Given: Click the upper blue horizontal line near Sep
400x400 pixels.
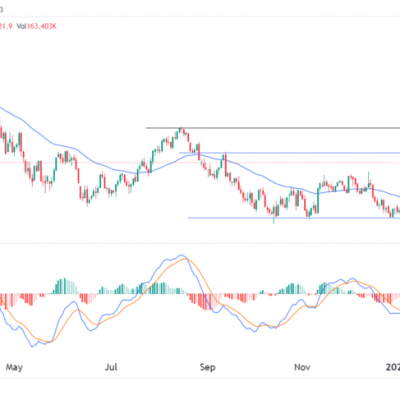Looking at the screenshot, I should [x=289, y=153].
